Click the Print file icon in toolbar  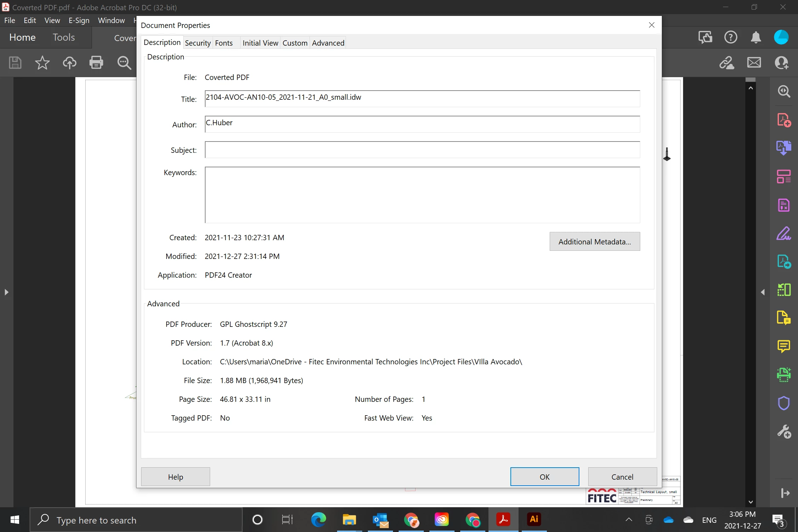[x=96, y=63]
